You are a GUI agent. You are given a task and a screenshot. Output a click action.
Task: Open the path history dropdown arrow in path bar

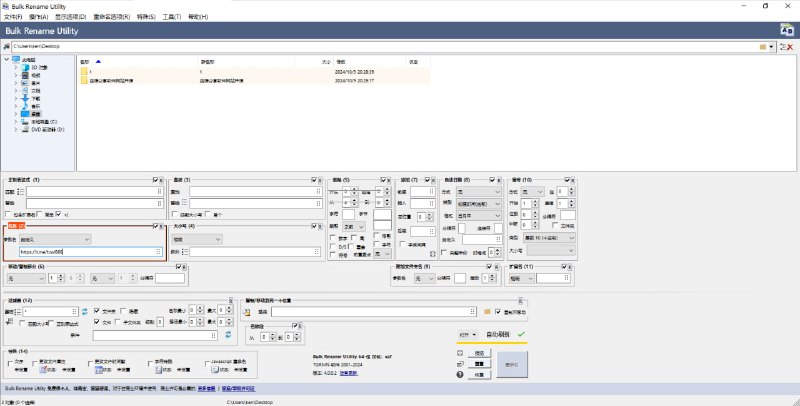tap(771, 47)
